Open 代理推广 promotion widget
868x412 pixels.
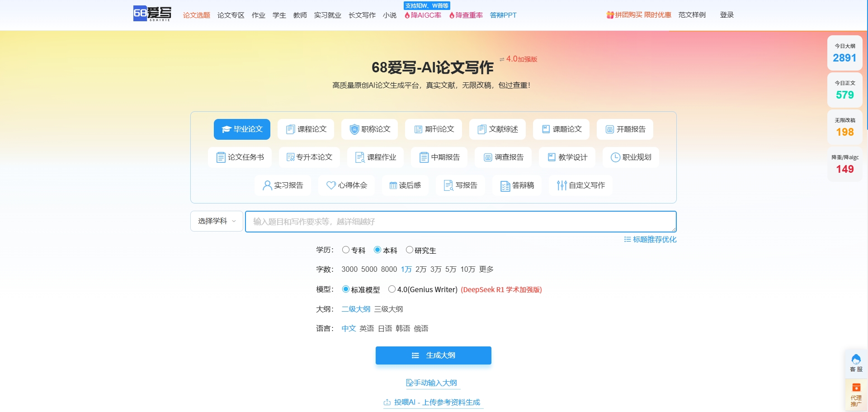[x=856, y=395]
